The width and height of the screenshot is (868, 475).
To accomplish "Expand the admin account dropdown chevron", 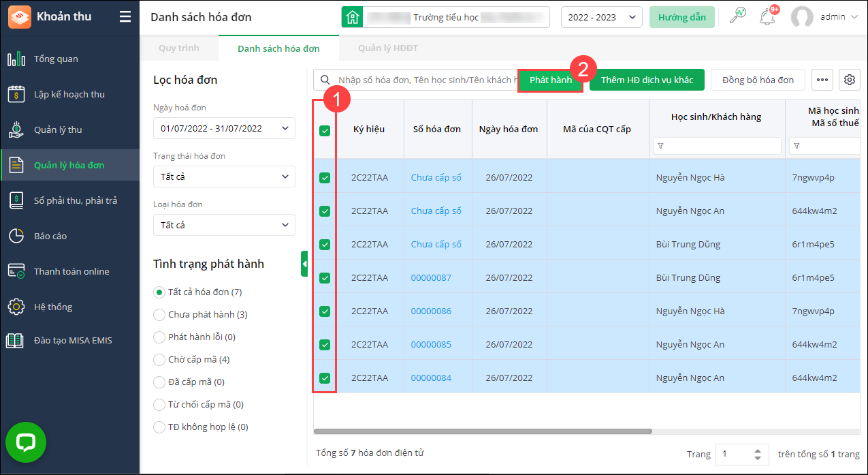I will click(x=854, y=17).
